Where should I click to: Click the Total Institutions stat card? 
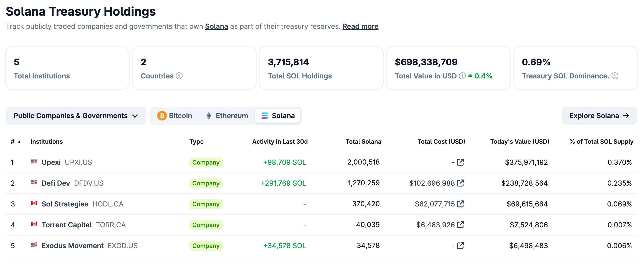coord(67,68)
